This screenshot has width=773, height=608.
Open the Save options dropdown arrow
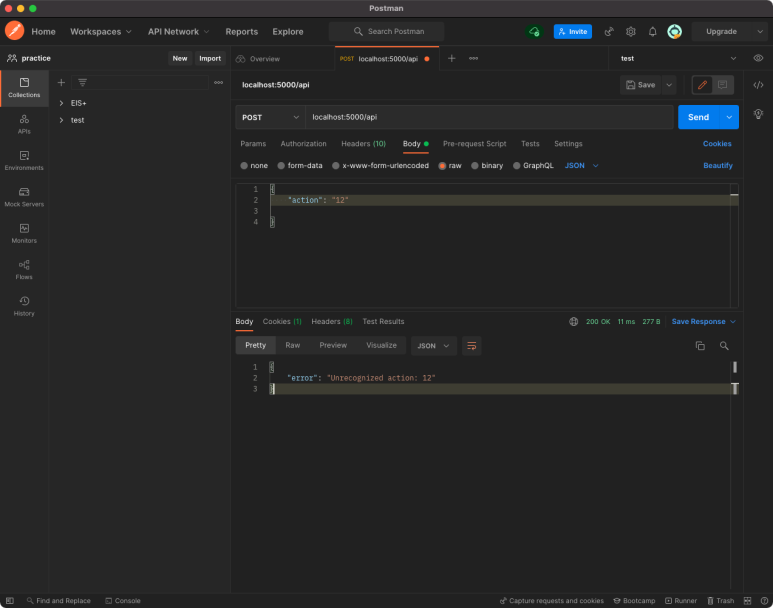point(669,85)
